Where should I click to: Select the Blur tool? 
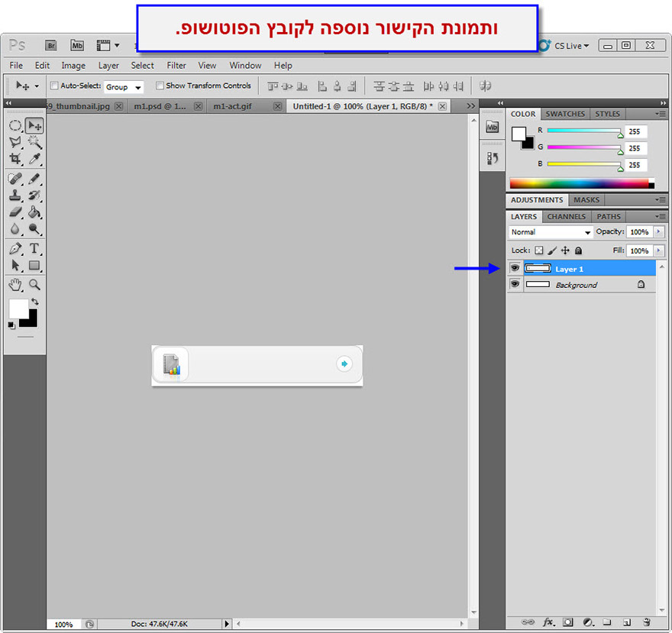(15, 229)
